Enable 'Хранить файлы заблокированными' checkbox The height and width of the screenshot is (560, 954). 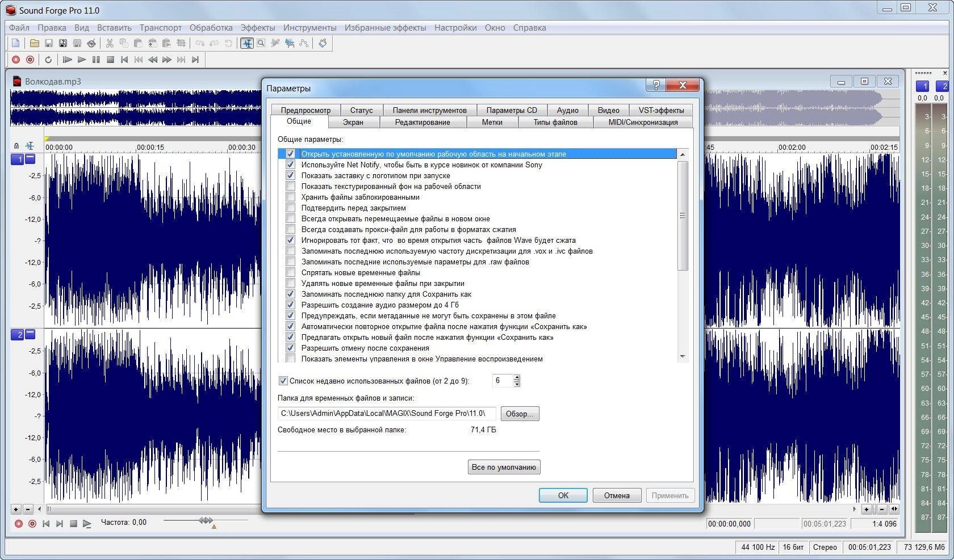(x=290, y=197)
